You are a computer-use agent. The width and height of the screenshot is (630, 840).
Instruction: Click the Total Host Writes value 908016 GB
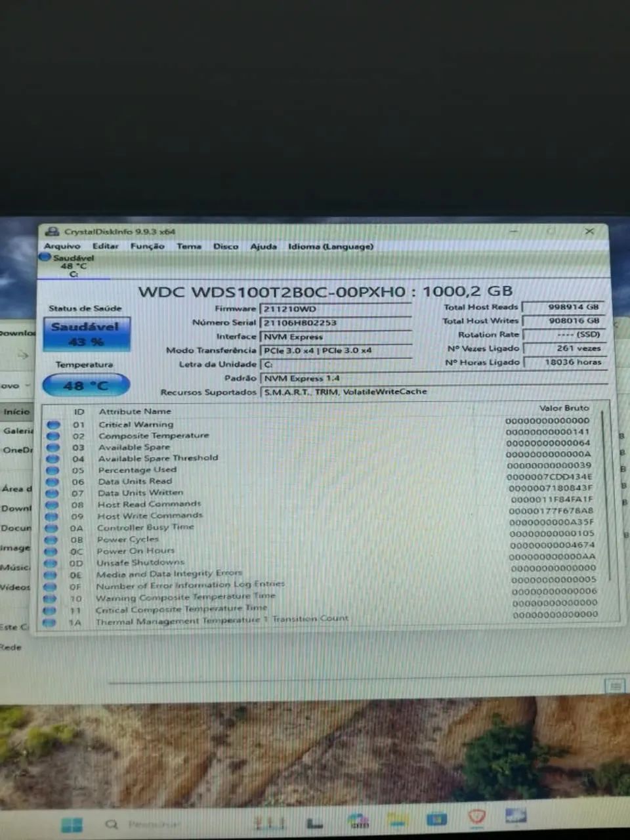[x=564, y=320]
